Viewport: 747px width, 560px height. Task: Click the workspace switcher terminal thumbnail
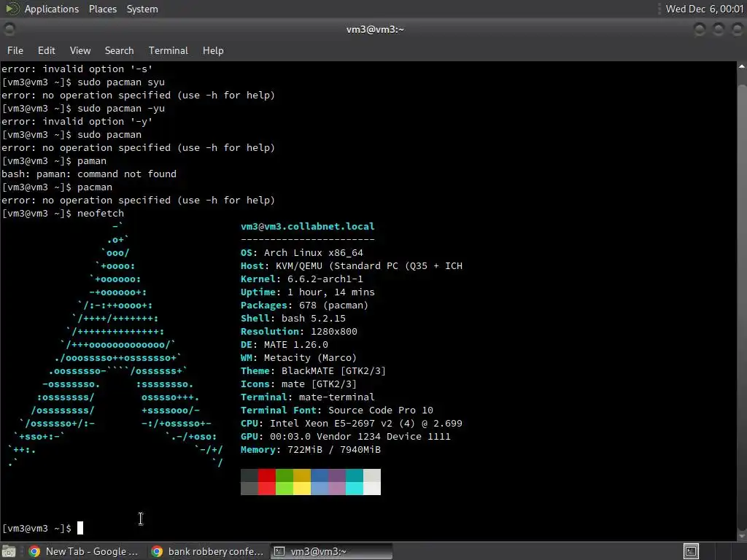(692, 551)
